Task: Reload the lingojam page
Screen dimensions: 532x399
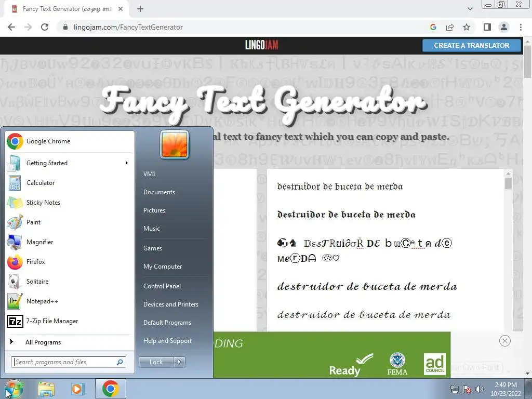Action: click(45, 27)
